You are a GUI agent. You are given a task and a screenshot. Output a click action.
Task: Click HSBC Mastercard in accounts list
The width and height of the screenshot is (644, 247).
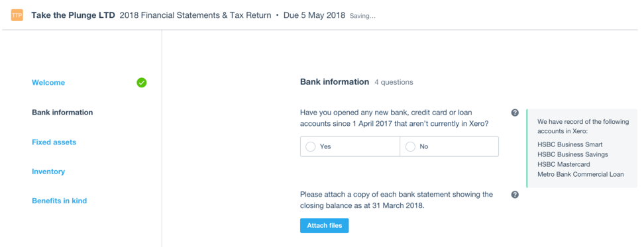563,164
